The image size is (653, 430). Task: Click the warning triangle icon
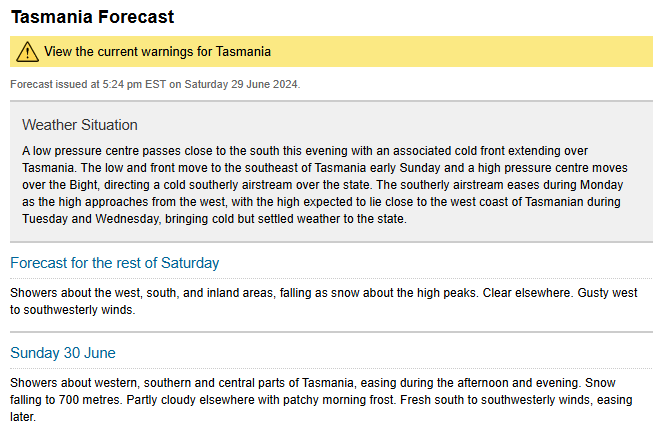(27, 52)
